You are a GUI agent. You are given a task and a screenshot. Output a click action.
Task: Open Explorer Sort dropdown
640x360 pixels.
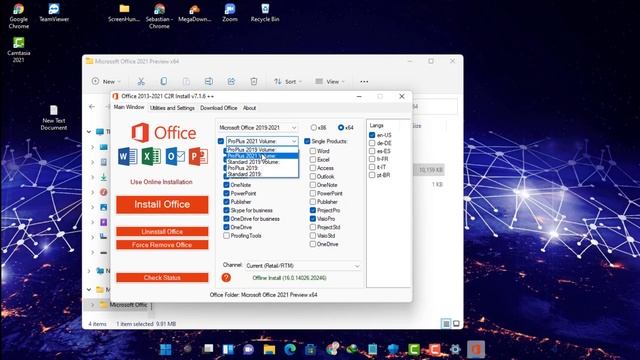tap(288, 82)
